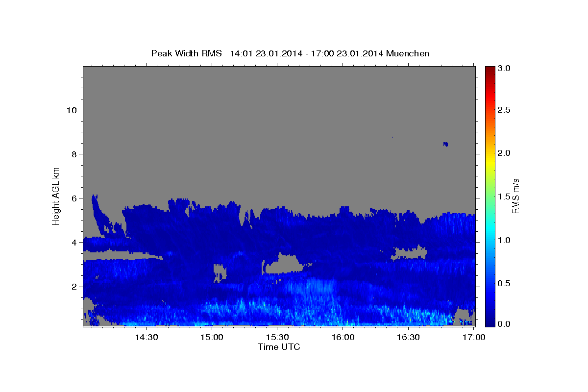This screenshot has width=588, height=392.
Task: Click the 16:30 time tick label
Action: click(x=408, y=337)
